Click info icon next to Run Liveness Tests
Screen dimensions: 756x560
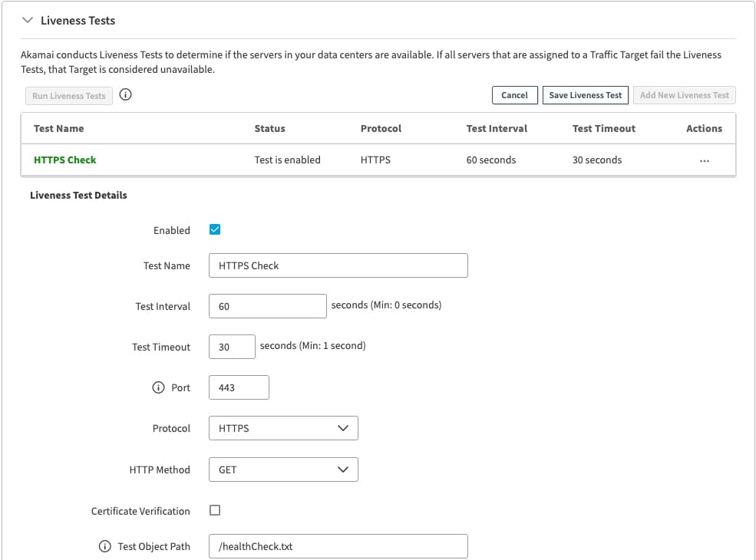pos(127,95)
